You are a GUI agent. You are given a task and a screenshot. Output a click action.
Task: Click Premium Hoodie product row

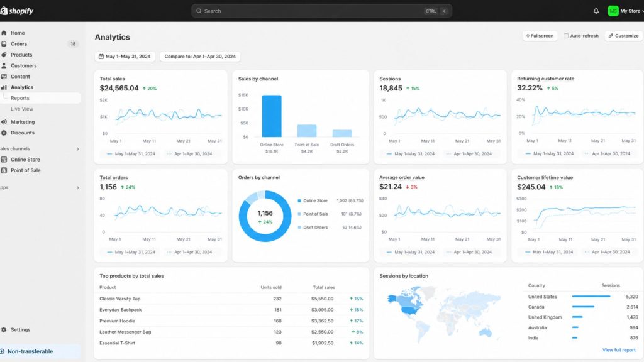pyautogui.click(x=231, y=321)
